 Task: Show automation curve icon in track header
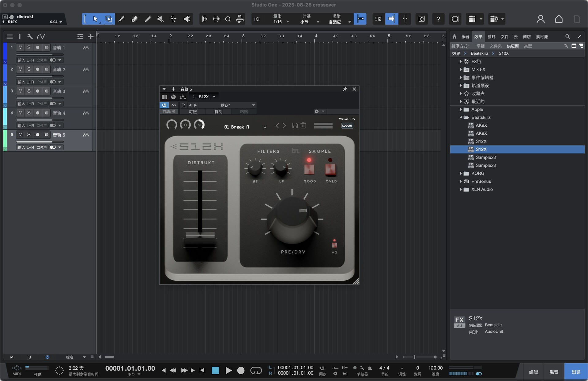(x=41, y=37)
